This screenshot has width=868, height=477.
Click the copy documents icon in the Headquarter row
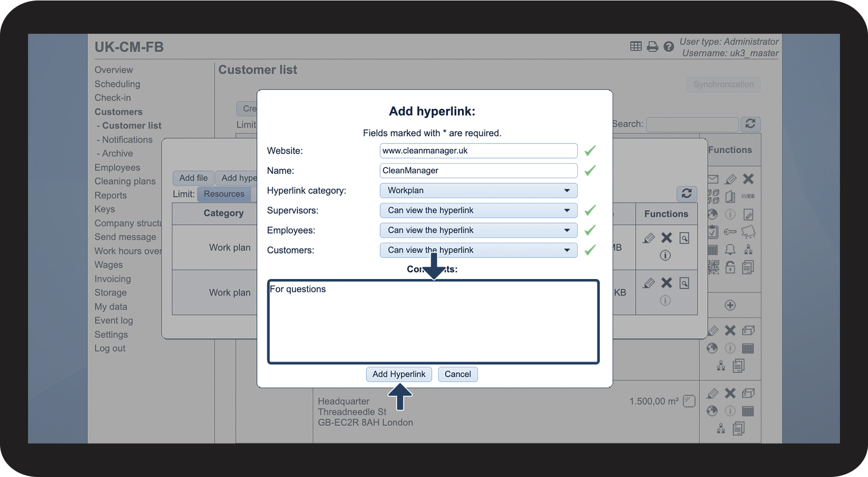[739, 428]
